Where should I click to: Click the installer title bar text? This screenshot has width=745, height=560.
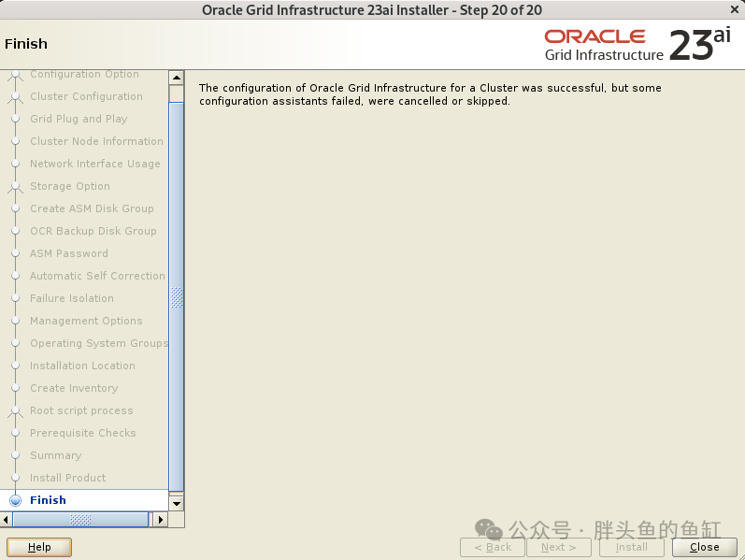372,10
